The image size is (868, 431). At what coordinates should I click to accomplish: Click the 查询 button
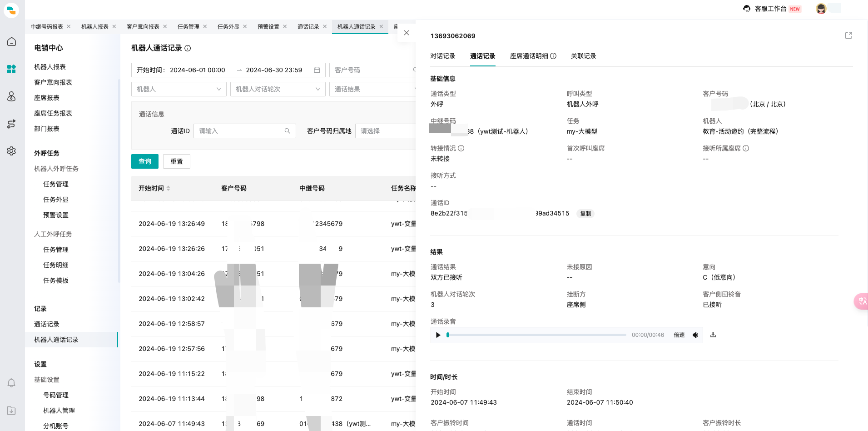tap(145, 161)
